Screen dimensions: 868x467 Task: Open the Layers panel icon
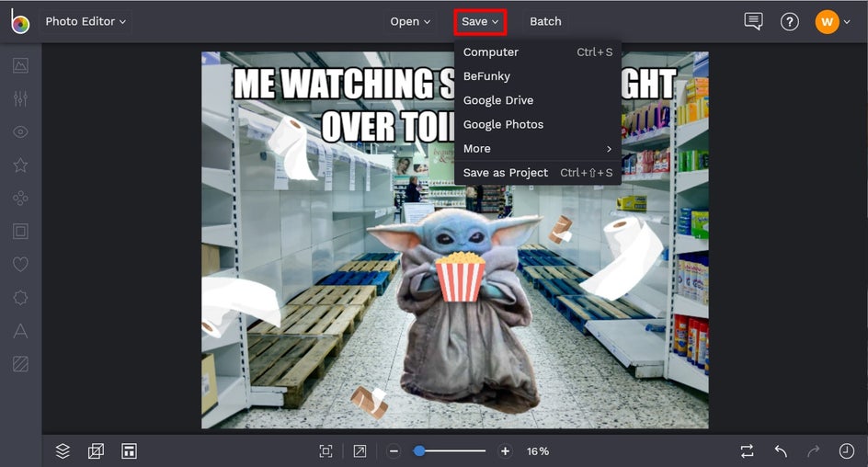pos(63,451)
